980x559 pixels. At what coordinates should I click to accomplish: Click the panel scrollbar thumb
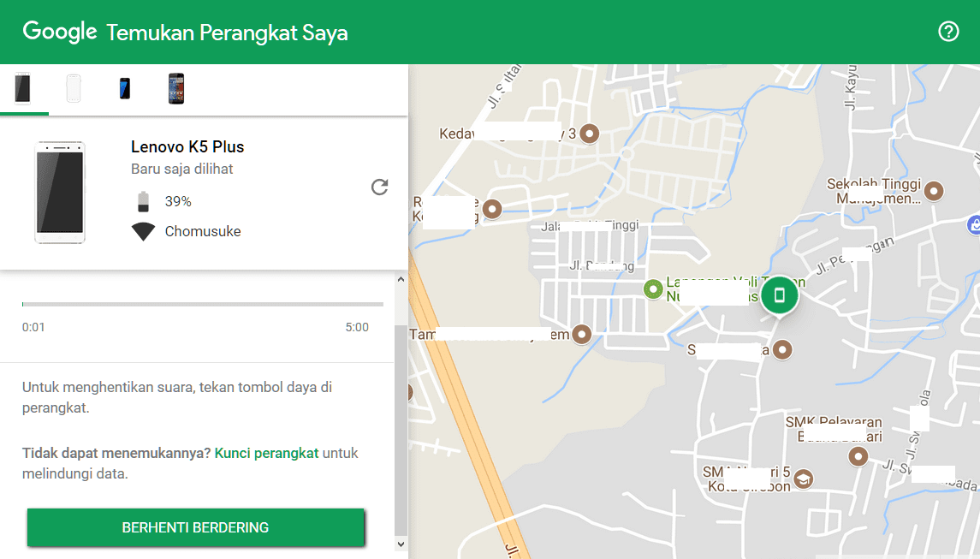(401, 430)
